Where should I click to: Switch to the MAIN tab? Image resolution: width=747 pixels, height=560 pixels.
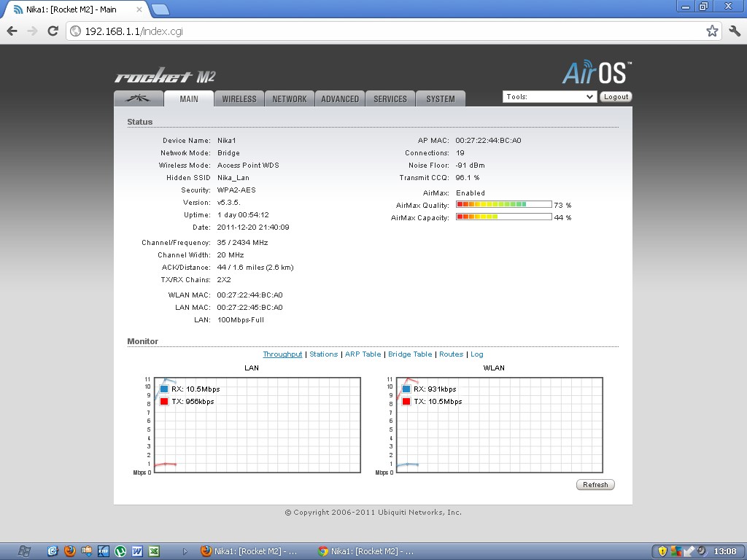pyautogui.click(x=189, y=98)
